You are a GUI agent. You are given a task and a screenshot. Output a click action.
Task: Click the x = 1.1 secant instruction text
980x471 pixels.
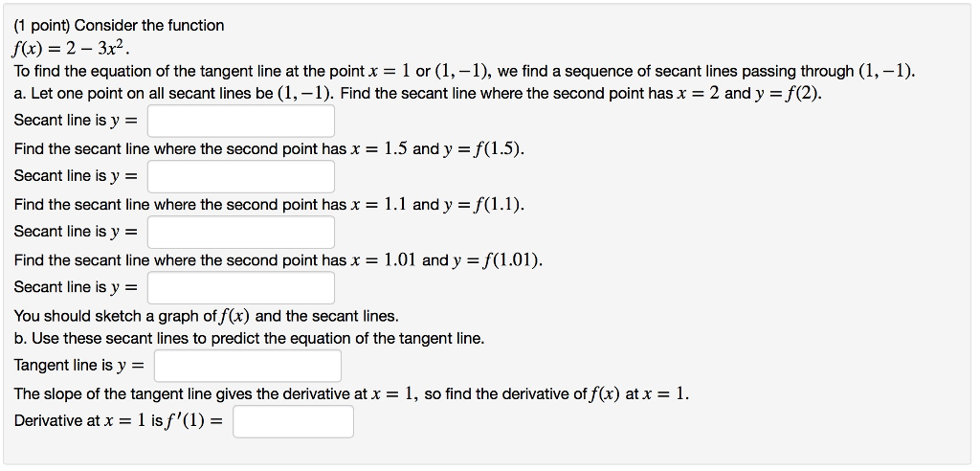[269, 205]
